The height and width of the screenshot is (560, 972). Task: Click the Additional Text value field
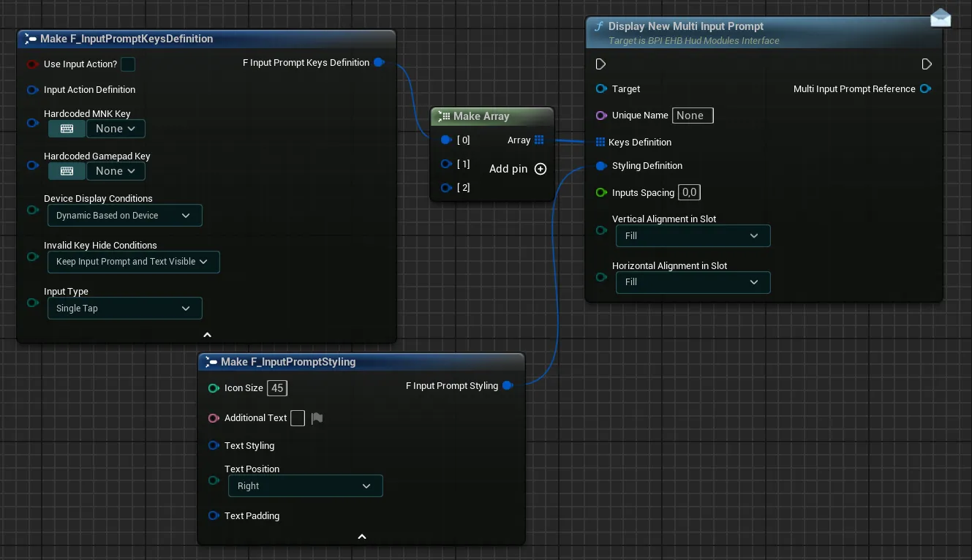click(x=298, y=418)
